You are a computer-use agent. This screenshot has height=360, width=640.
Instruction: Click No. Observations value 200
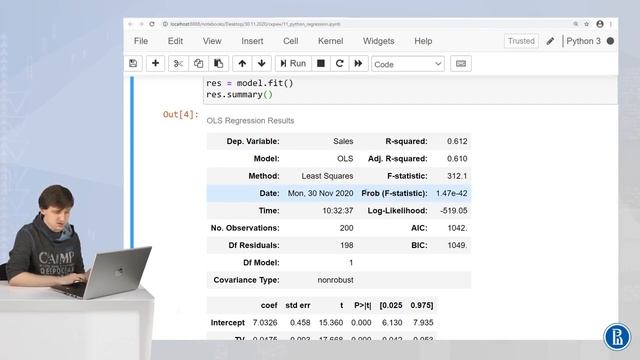(347, 228)
